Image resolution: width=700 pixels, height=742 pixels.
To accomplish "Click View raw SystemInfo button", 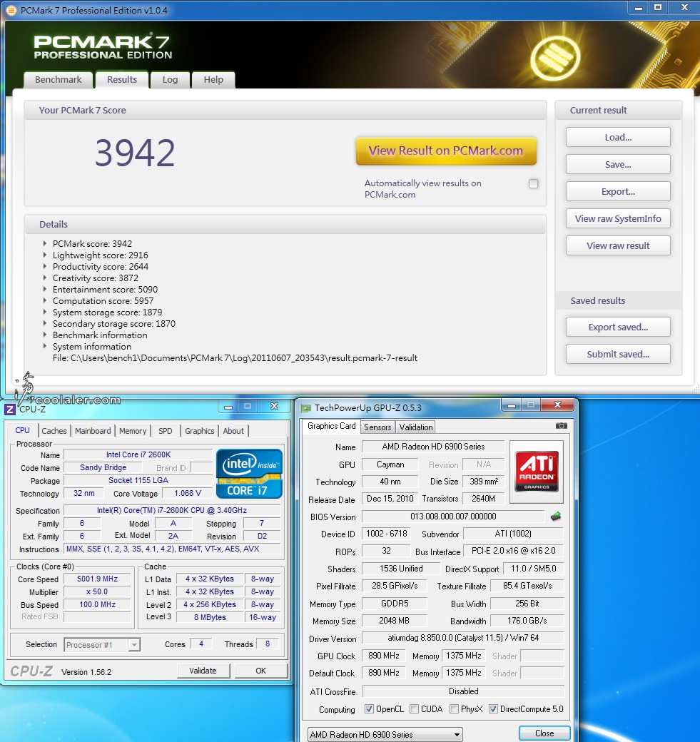I will (x=618, y=218).
